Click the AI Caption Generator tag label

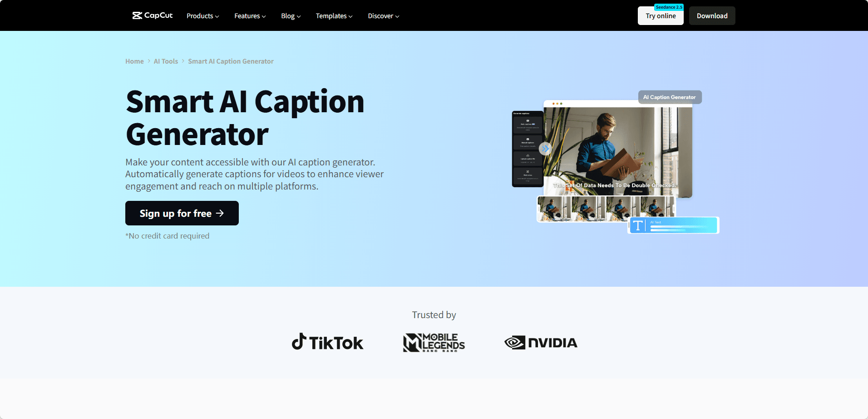tap(670, 97)
